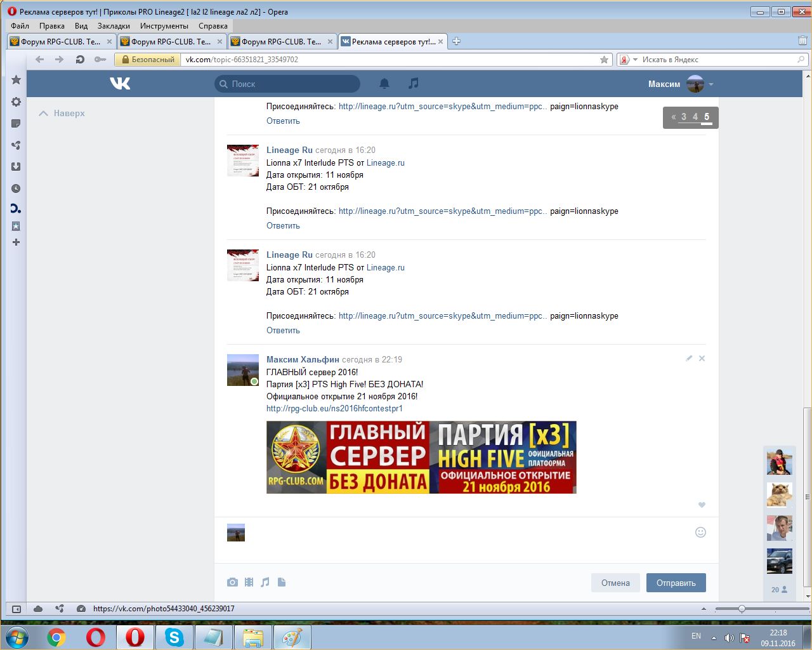812x650 pixels.
Task: Like Максим Хальфин's post with heart
Action: [702, 505]
